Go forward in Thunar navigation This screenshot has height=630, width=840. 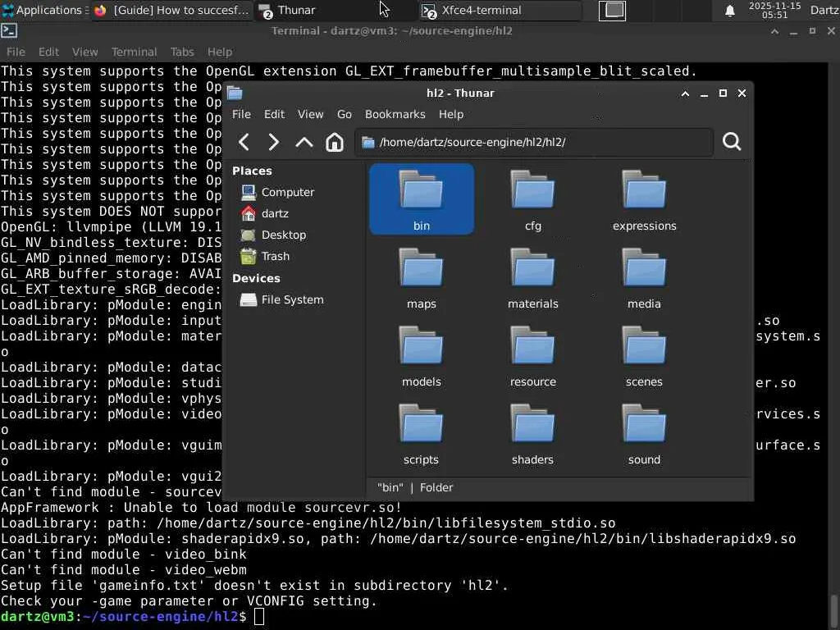point(273,142)
